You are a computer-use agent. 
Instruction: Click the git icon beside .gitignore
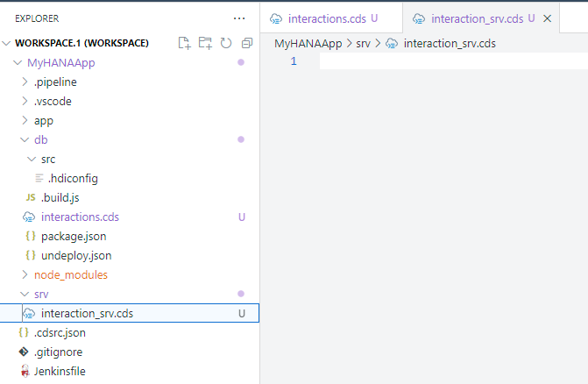[x=24, y=352]
